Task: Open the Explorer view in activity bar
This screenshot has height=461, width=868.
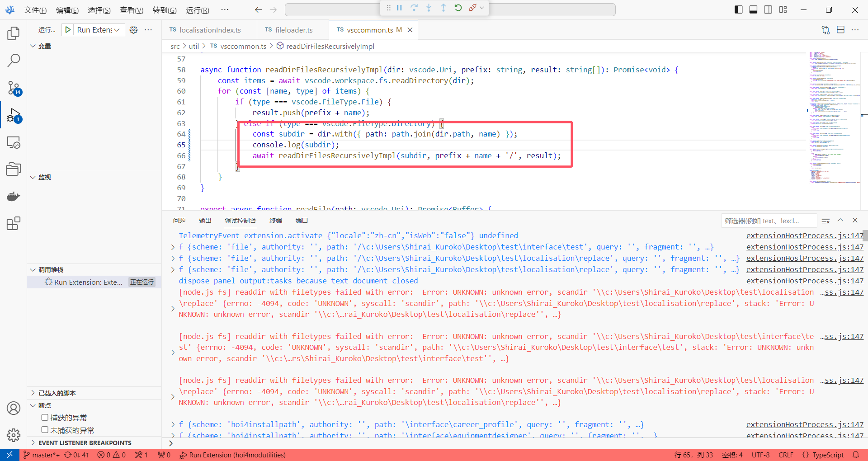Action: coord(14,33)
